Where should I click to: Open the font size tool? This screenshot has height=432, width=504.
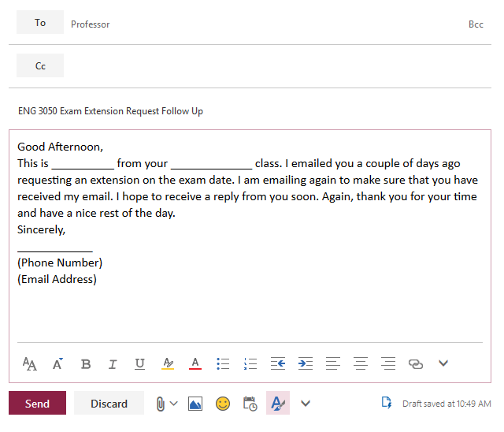[30, 363]
